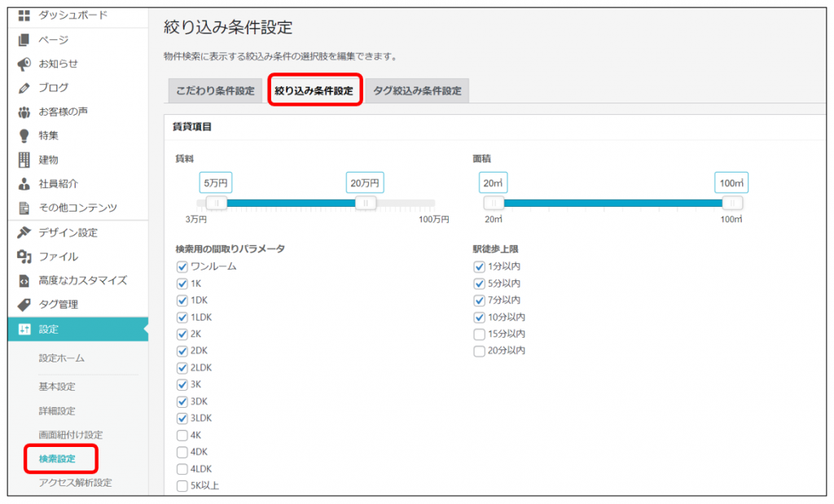
Task: Click the ブログ pencil icon in sidebar
Action: [24, 88]
